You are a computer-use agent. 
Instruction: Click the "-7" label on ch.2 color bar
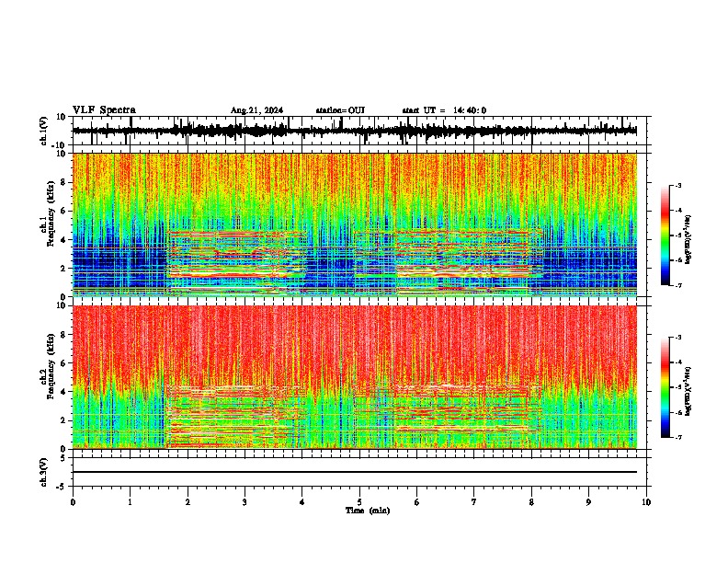click(678, 438)
